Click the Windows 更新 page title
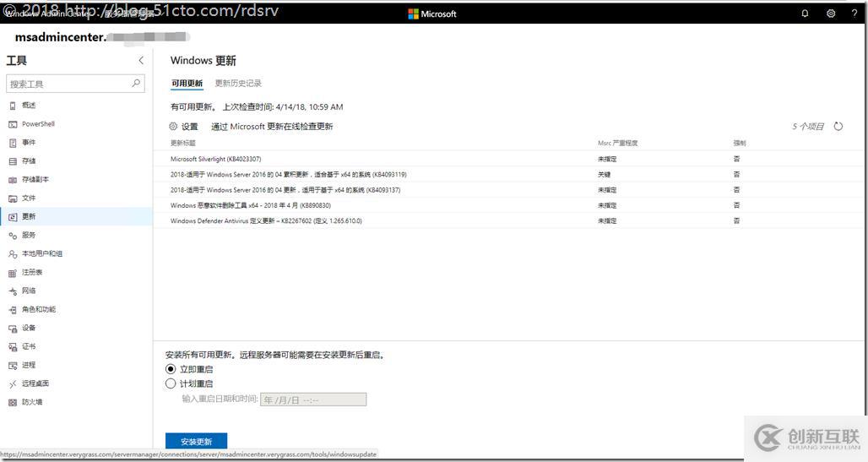Image resolution: width=868 pixels, height=462 pixels. coord(203,60)
